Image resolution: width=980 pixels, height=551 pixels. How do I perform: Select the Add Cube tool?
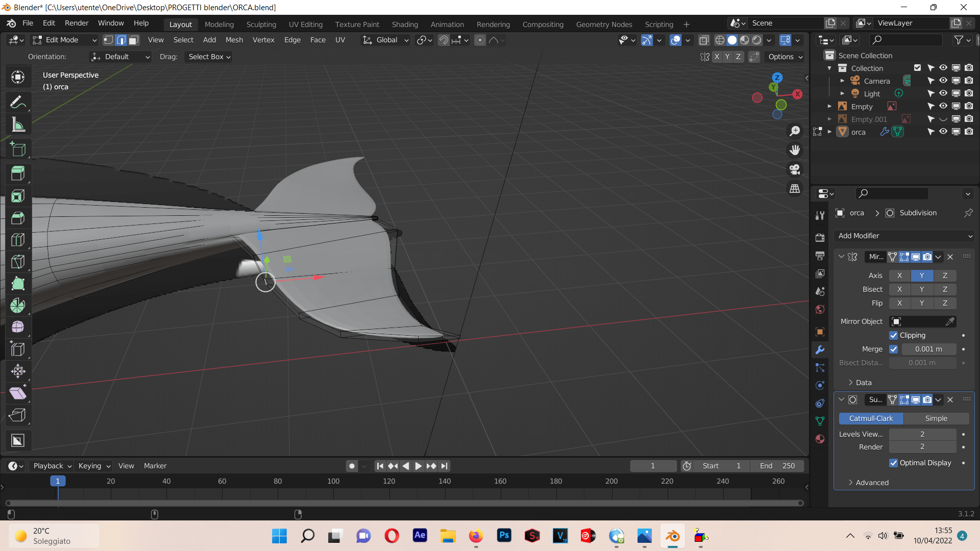coord(18,149)
